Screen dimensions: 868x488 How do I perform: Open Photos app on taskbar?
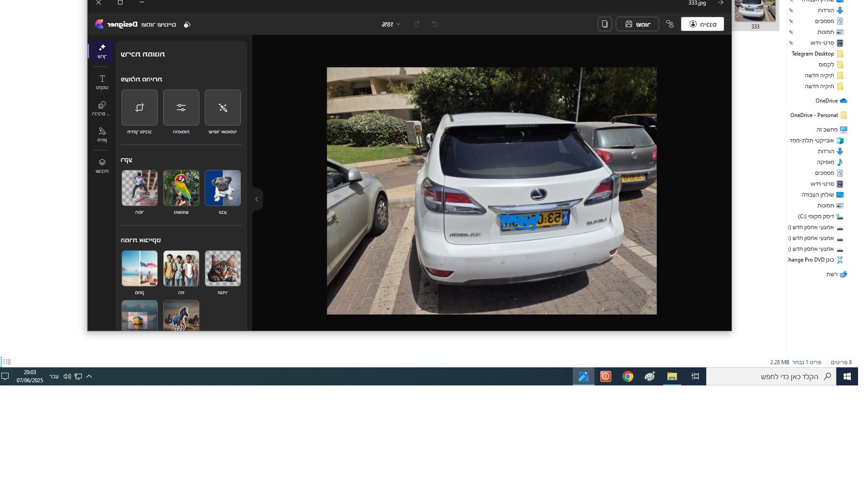coord(584,376)
